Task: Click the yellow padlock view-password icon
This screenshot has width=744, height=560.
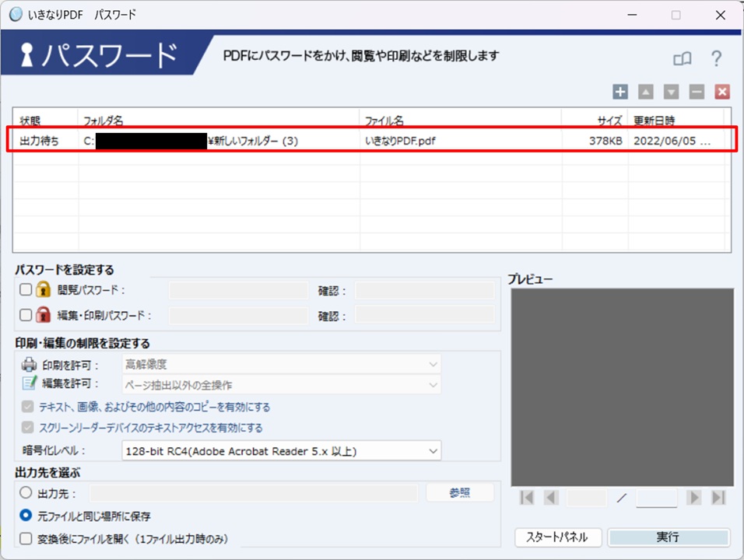Action: [43, 289]
